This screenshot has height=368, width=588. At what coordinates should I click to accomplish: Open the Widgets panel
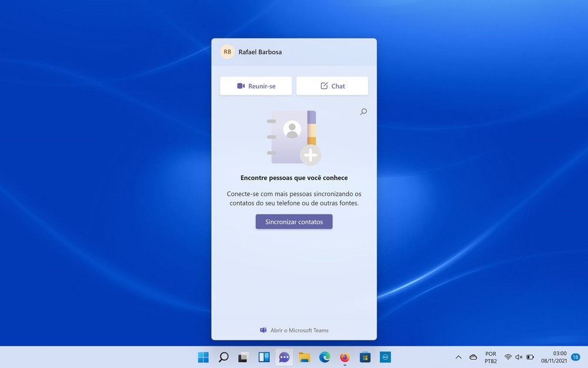(x=264, y=357)
